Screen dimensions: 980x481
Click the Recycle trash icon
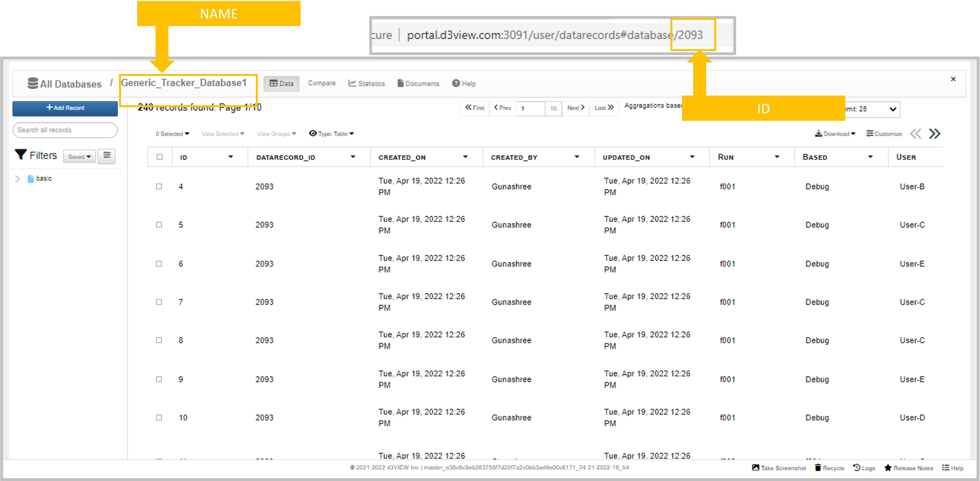coord(818,468)
